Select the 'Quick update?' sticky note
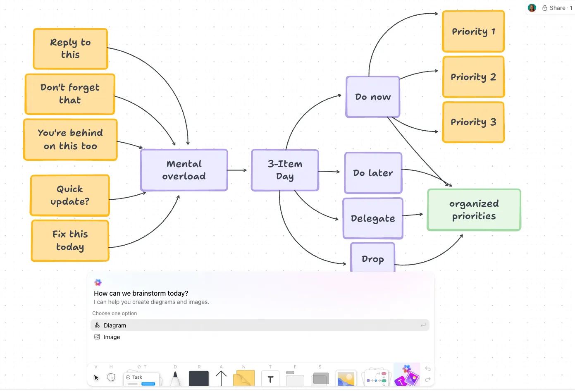Viewport: 575px width, 392px height. [70, 195]
